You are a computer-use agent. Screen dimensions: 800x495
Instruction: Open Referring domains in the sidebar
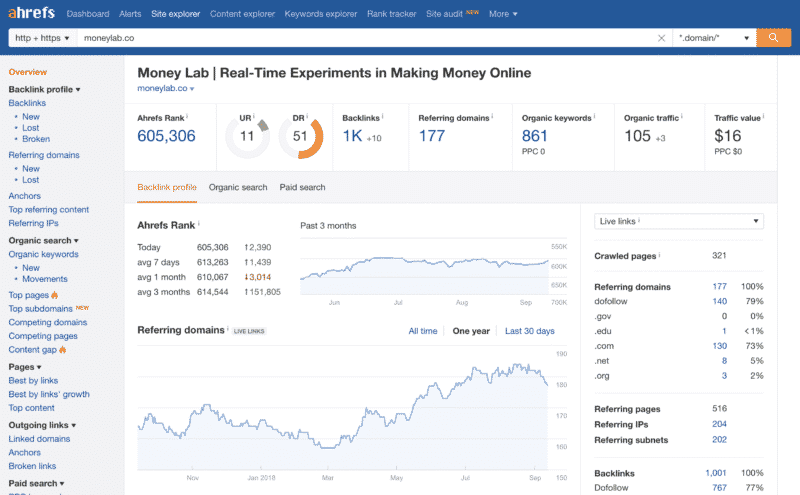44,155
